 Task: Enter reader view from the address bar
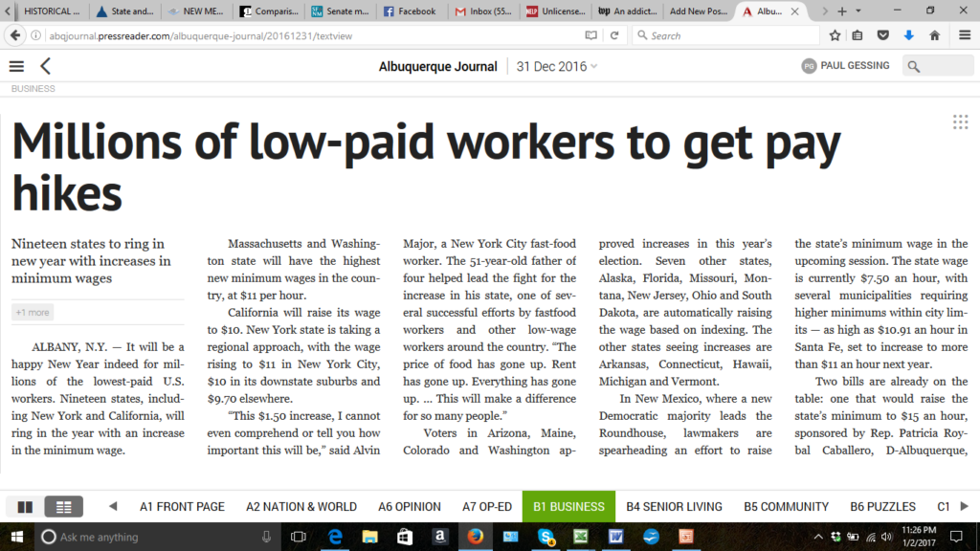pos(590,35)
